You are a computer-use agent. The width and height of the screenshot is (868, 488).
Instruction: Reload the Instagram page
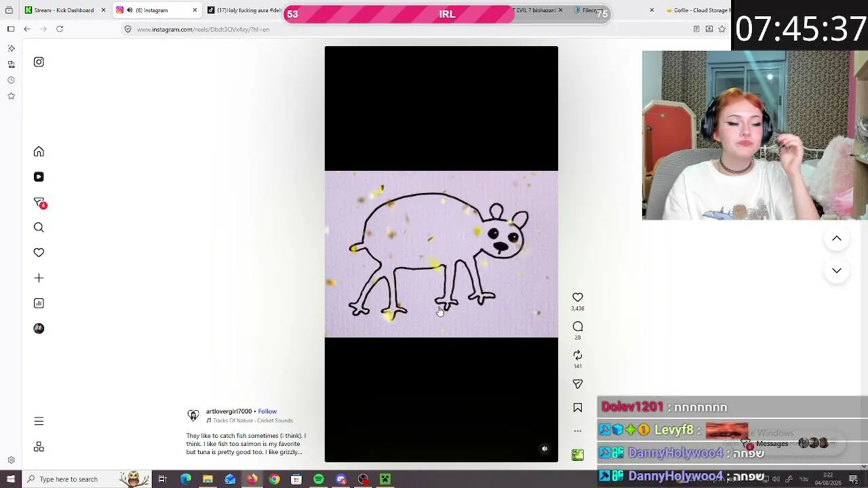[60, 29]
